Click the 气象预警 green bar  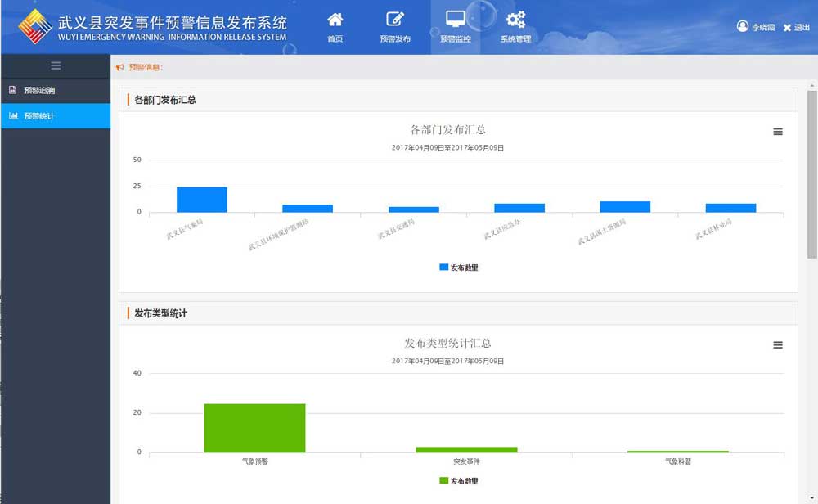tap(254, 428)
